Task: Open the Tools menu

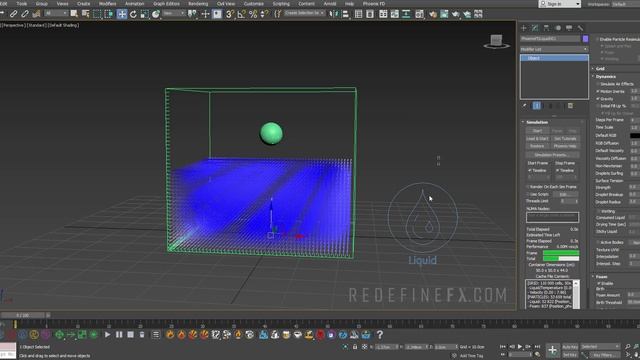Action: 22,4
